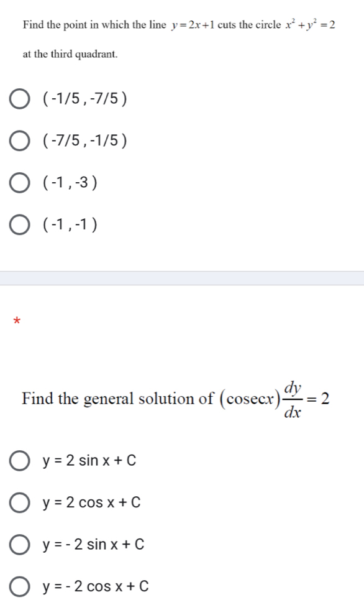364x605 pixels.
Task: Click the circle question about line cutting circle
Action: click(180, 39)
